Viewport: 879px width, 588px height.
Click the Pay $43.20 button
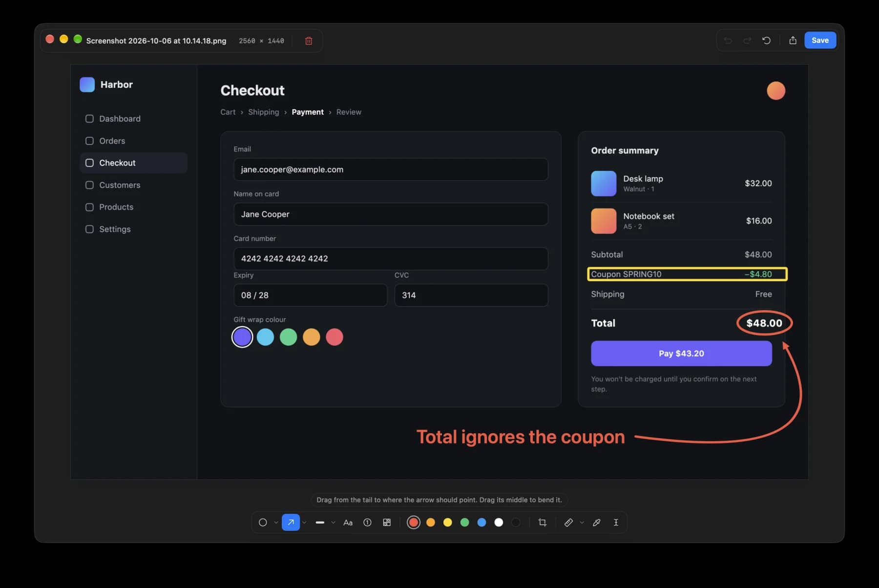click(681, 353)
